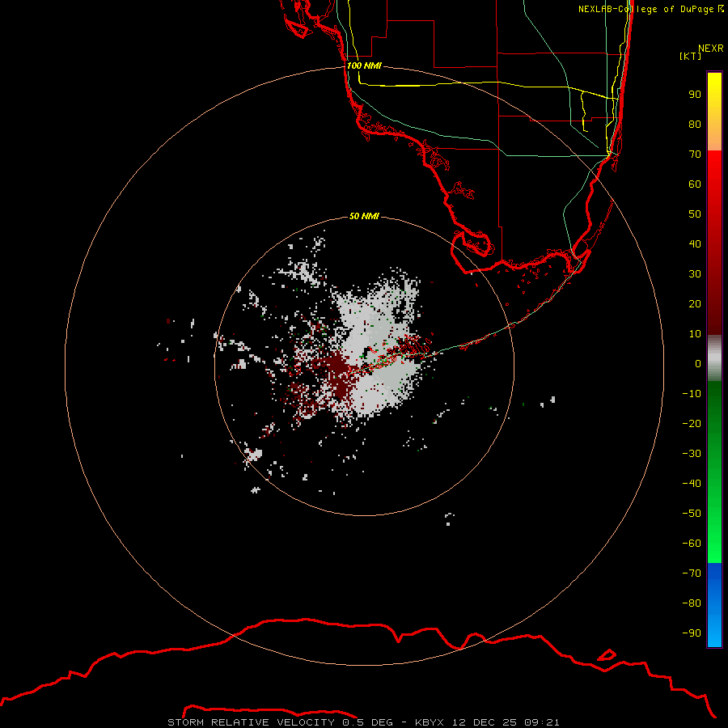Viewport: 728px width, 728px height.
Task: Click the 0 value on the velocity scale
Action: [698, 363]
